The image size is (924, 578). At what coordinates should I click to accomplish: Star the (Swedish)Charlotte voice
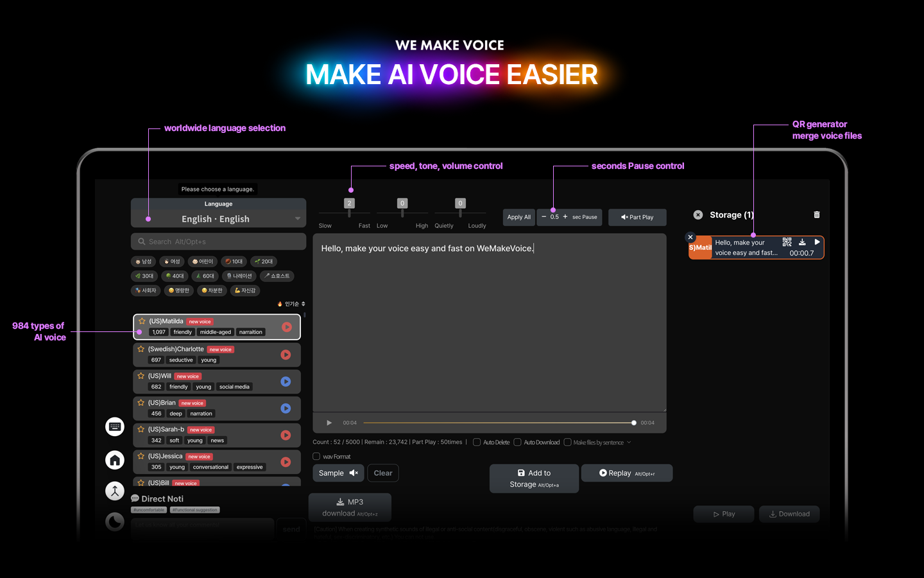coord(141,349)
